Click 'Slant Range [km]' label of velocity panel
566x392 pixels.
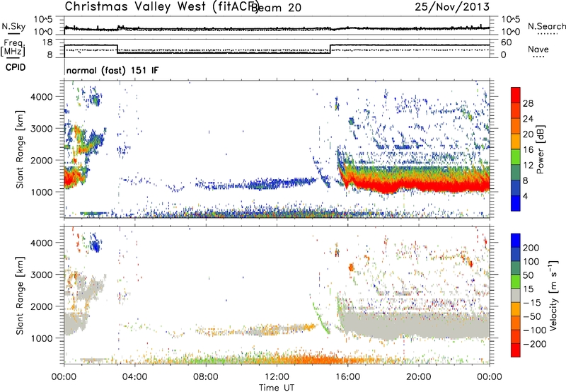(x=20, y=295)
